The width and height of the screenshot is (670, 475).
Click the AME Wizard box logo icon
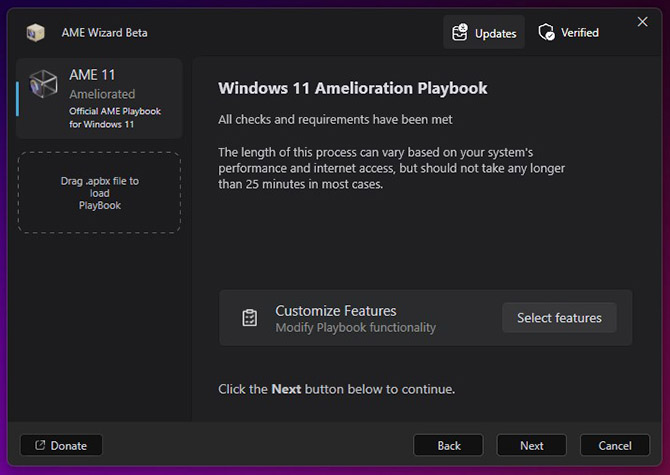click(35, 32)
